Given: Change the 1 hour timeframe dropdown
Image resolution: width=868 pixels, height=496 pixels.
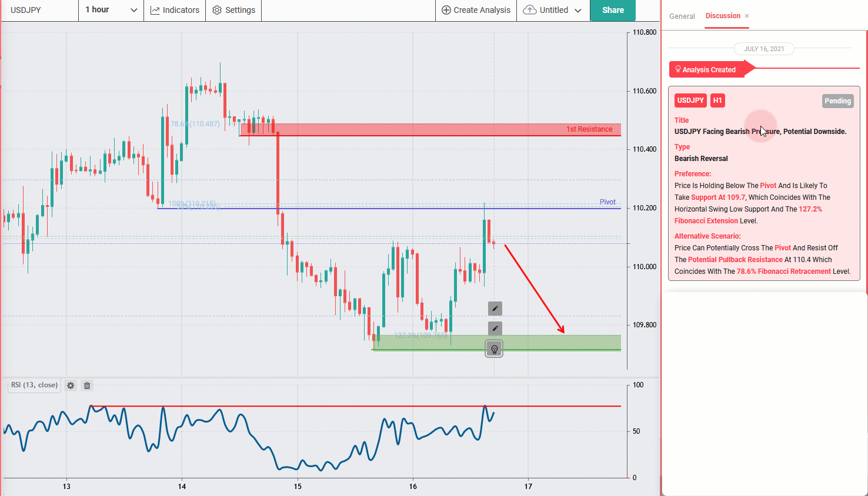Looking at the screenshot, I should pyautogui.click(x=111, y=10).
